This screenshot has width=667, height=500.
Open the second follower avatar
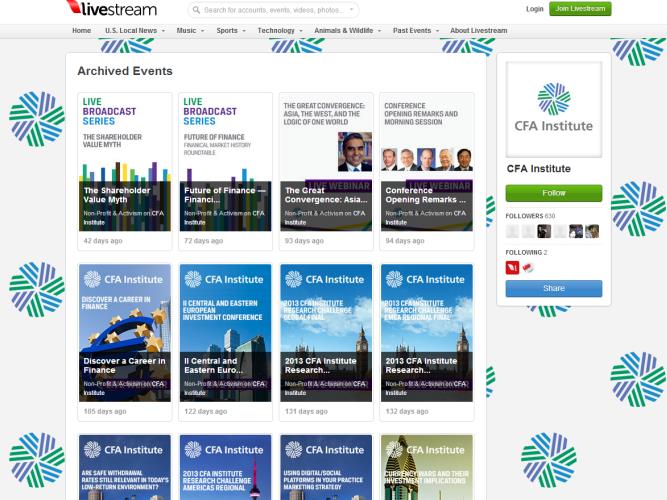pos(528,231)
